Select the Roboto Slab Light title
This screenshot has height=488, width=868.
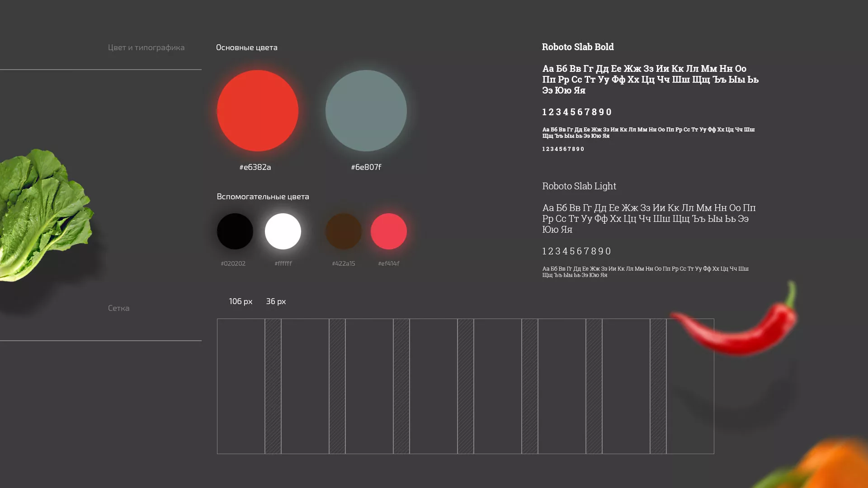[x=579, y=186]
